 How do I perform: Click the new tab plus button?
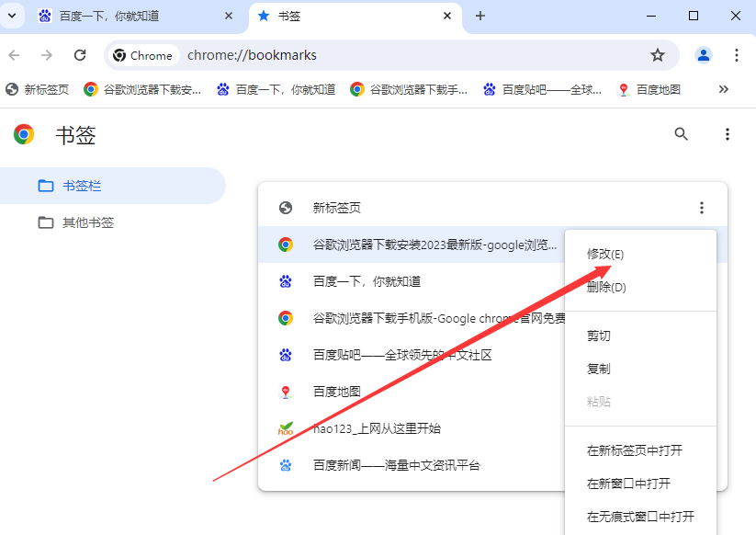[480, 16]
